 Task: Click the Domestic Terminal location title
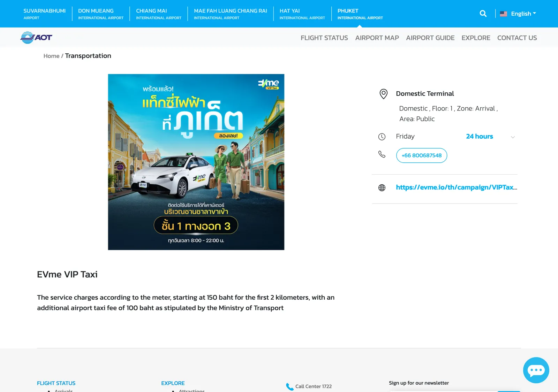(x=425, y=93)
